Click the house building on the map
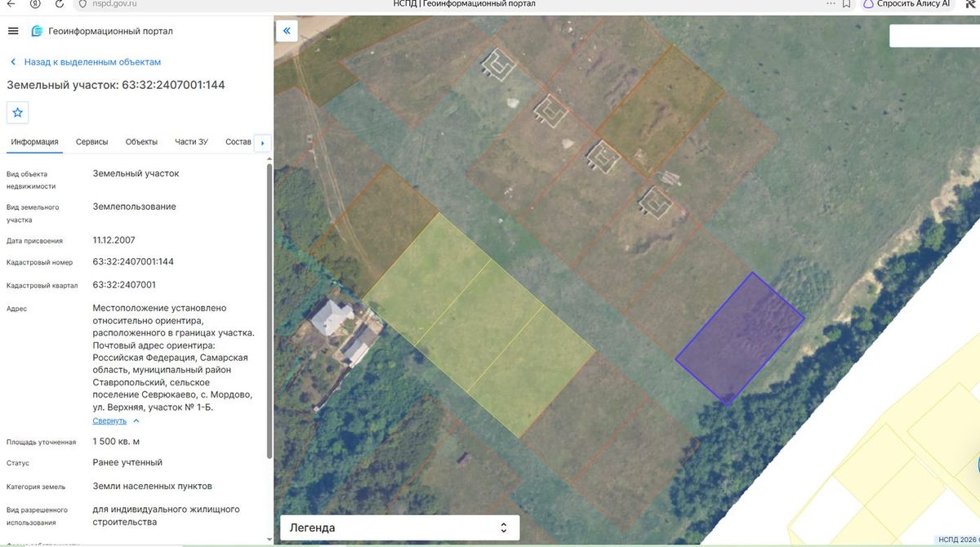The width and height of the screenshot is (980, 547). (332, 317)
